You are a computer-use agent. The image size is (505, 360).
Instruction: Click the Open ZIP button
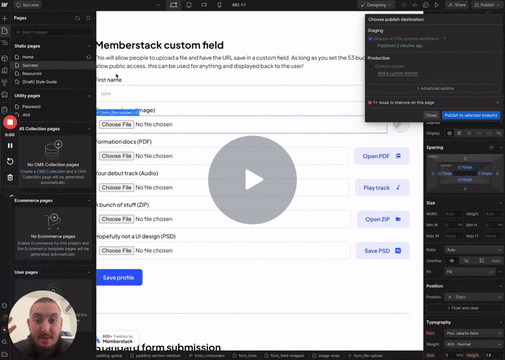point(383,219)
